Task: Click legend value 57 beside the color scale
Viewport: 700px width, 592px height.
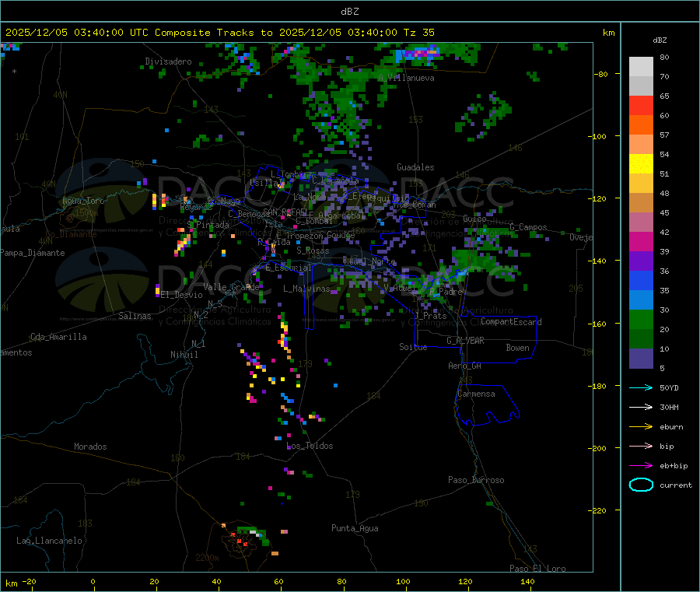Action: (x=664, y=135)
